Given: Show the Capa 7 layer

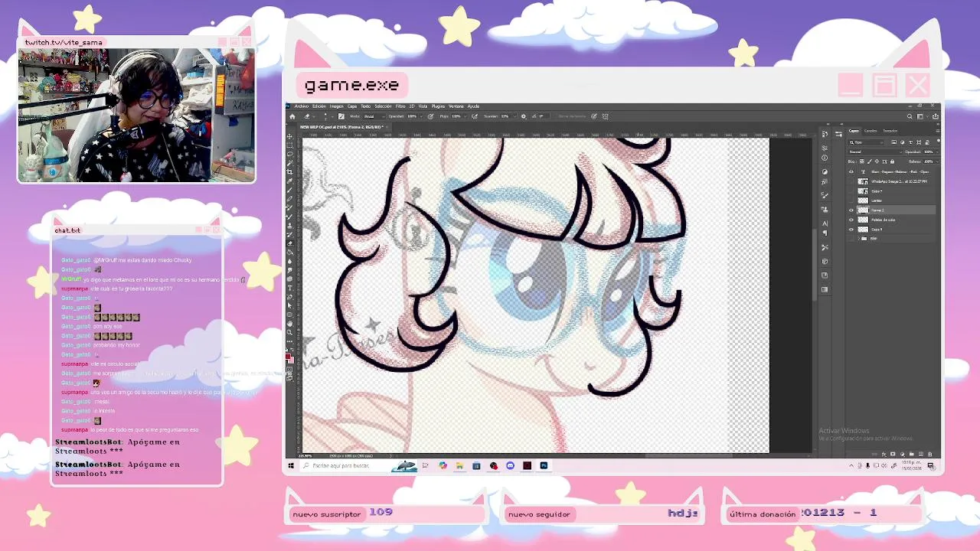Looking at the screenshot, I should coord(851,191).
